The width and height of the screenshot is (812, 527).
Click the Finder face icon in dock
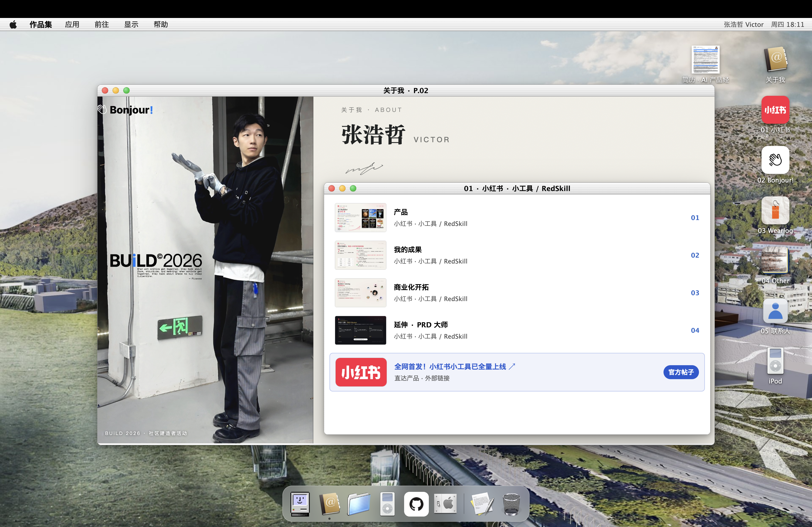coord(300,504)
